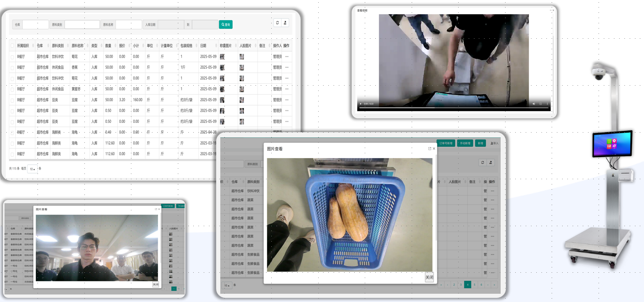Open more options in the video player

point(547,104)
